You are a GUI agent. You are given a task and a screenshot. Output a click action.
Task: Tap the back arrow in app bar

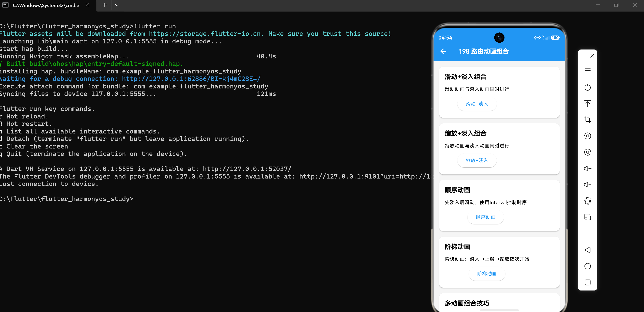[443, 51]
